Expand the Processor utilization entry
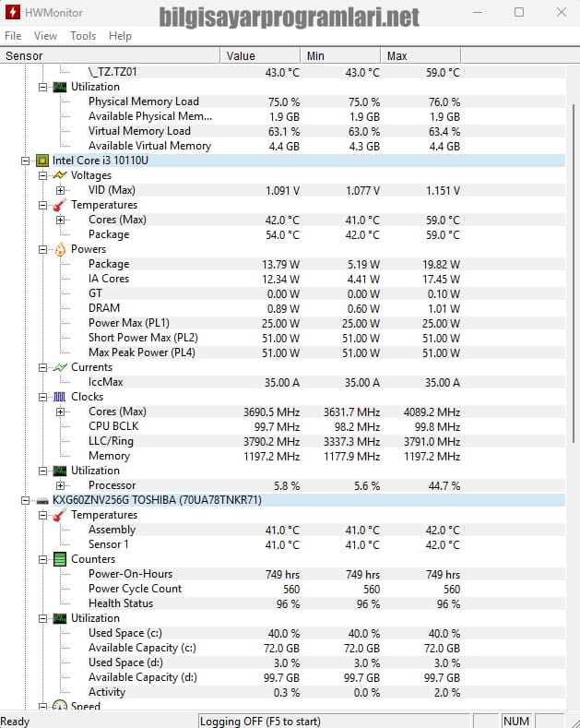This screenshot has height=728, width=580. point(60,485)
